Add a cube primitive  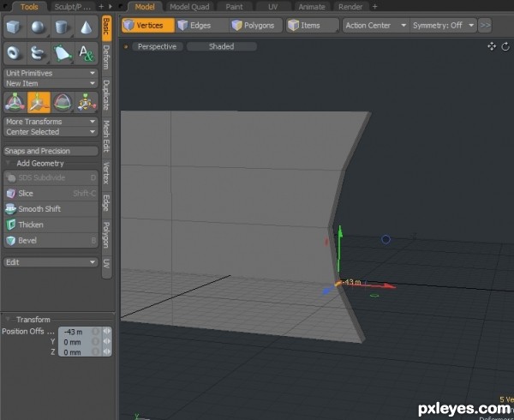pos(15,27)
